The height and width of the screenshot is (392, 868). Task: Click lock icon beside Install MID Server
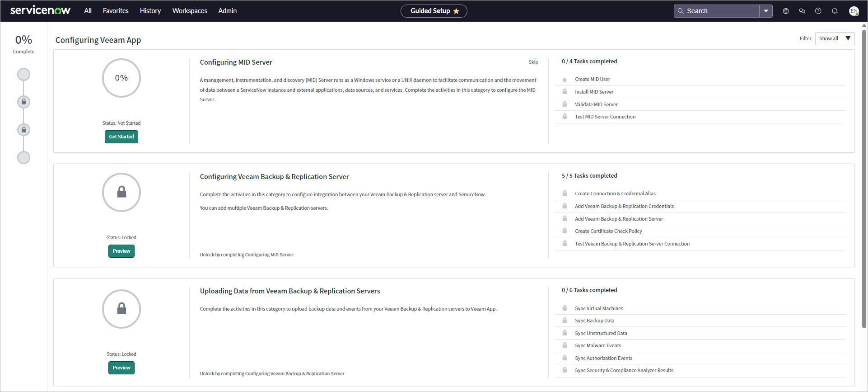click(x=565, y=91)
